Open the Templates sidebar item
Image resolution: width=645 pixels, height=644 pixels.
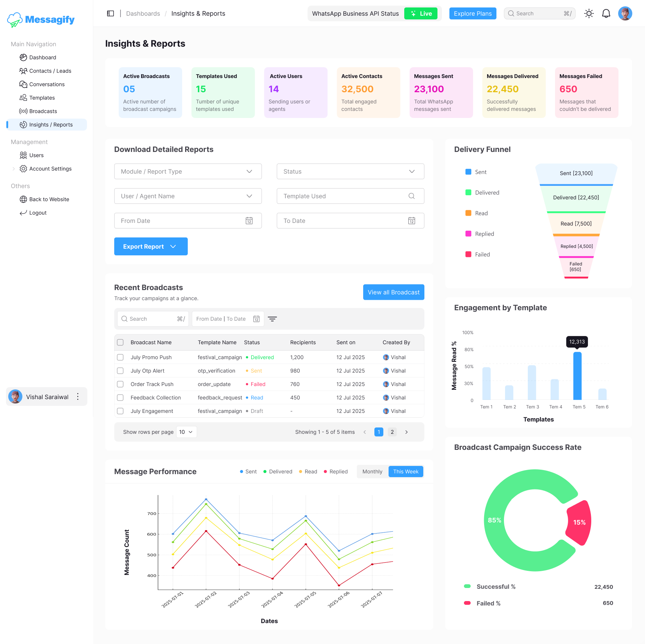click(x=41, y=97)
